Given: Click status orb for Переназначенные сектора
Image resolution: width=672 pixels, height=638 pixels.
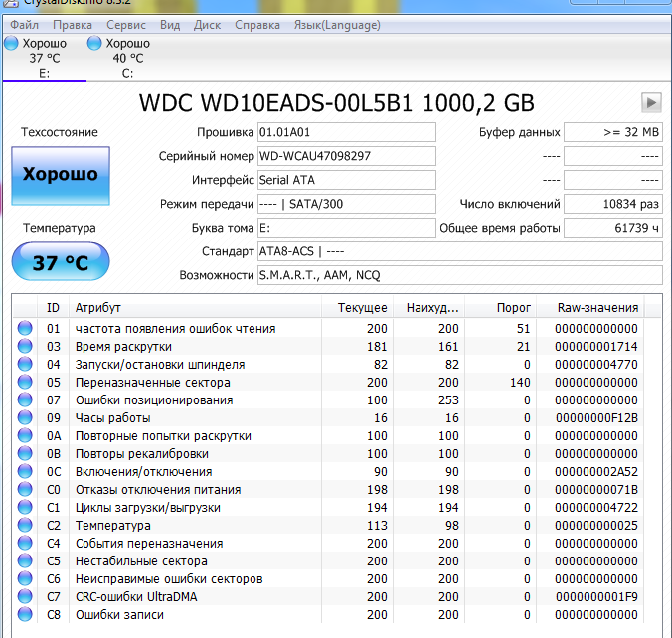Looking at the screenshot, I should click(x=25, y=382).
